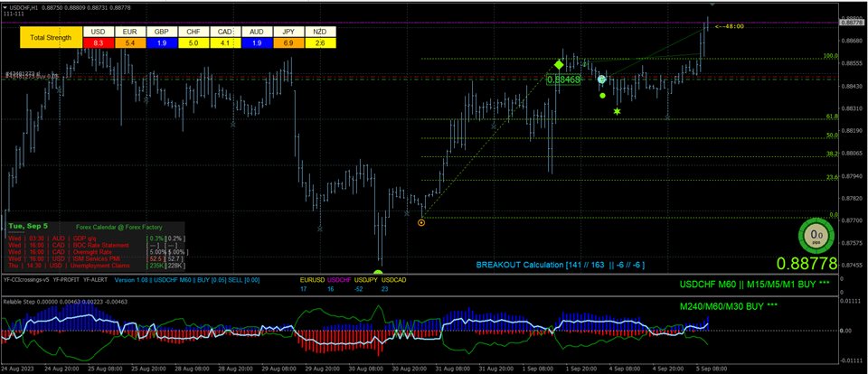Click the Total Strength panel label
This screenshot has height=374, width=868.
51,38
